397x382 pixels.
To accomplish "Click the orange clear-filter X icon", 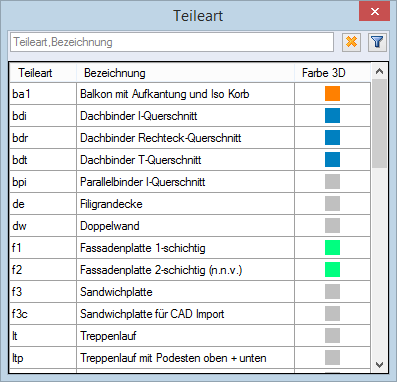I will pyautogui.click(x=351, y=42).
